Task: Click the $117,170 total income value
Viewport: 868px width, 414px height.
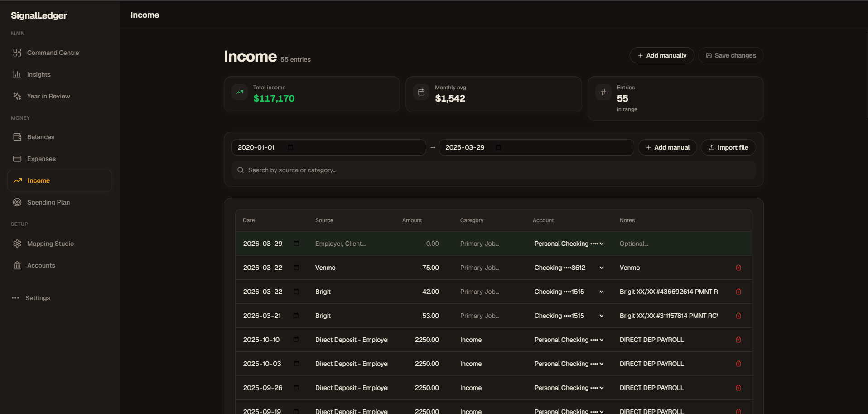Action: pos(274,98)
